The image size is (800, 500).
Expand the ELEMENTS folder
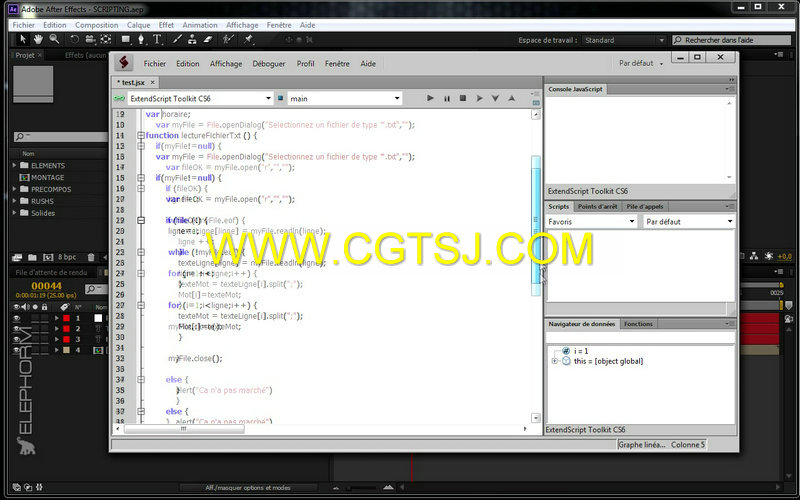tap(14, 165)
